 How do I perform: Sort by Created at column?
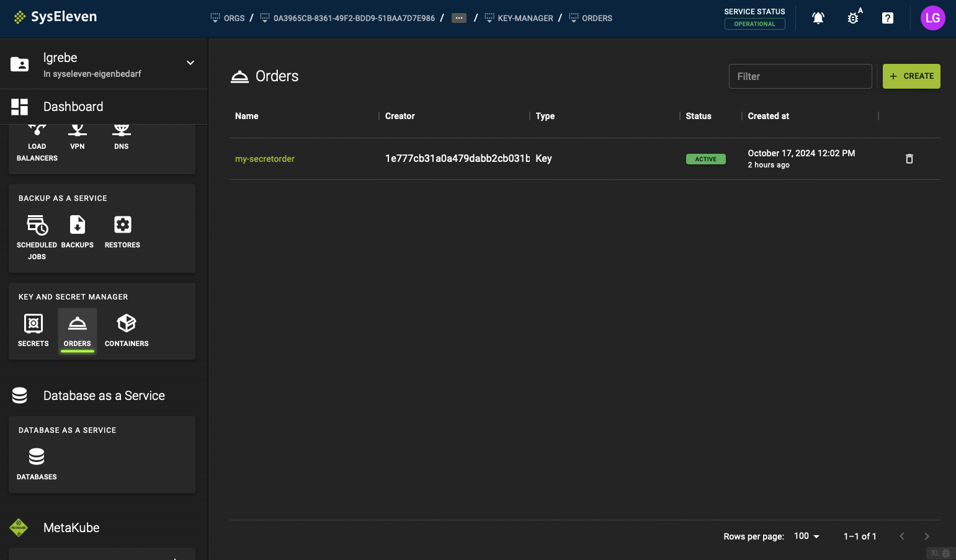(x=769, y=116)
